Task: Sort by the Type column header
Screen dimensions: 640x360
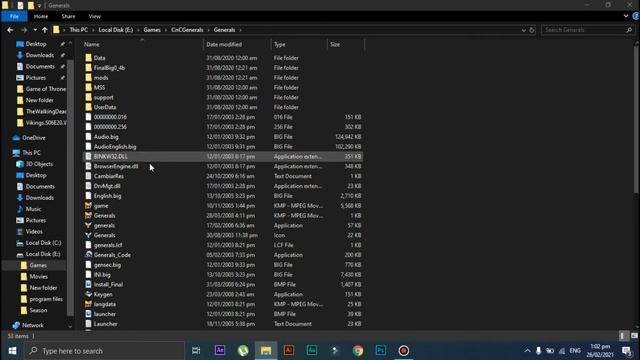Action: [x=280, y=44]
